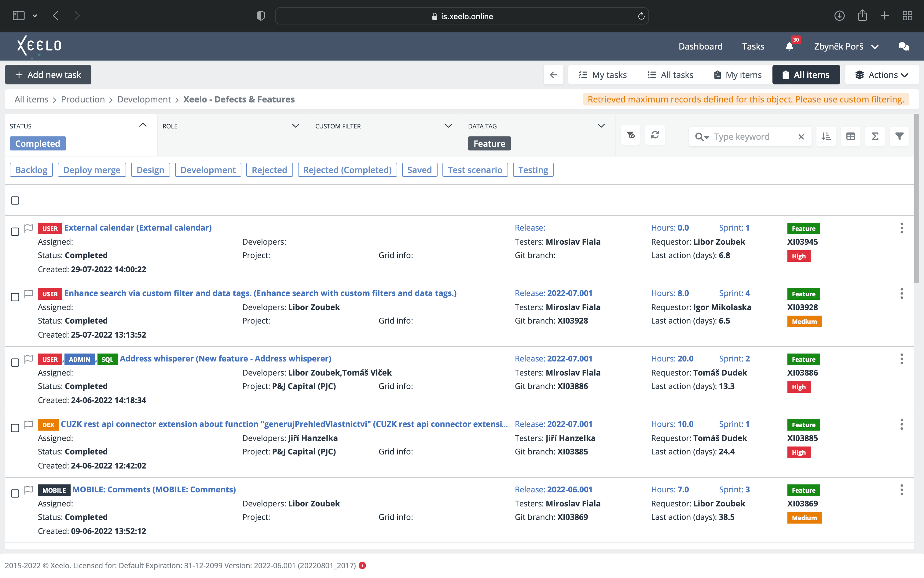Check the Enhance search row checkbox

15,297
